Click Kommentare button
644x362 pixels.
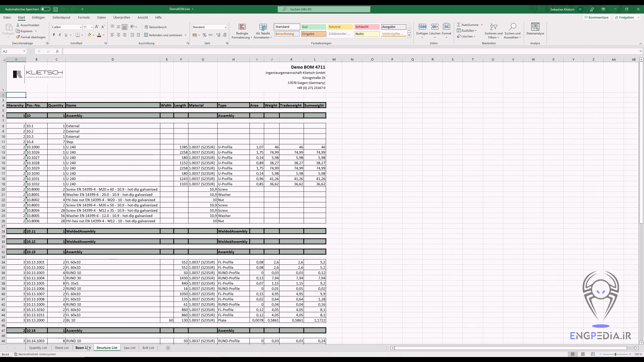[597, 17]
